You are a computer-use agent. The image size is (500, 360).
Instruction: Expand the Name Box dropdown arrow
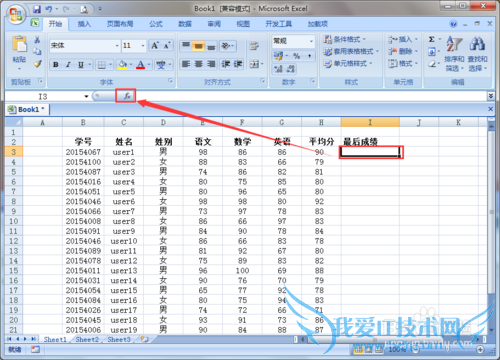click(x=86, y=96)
